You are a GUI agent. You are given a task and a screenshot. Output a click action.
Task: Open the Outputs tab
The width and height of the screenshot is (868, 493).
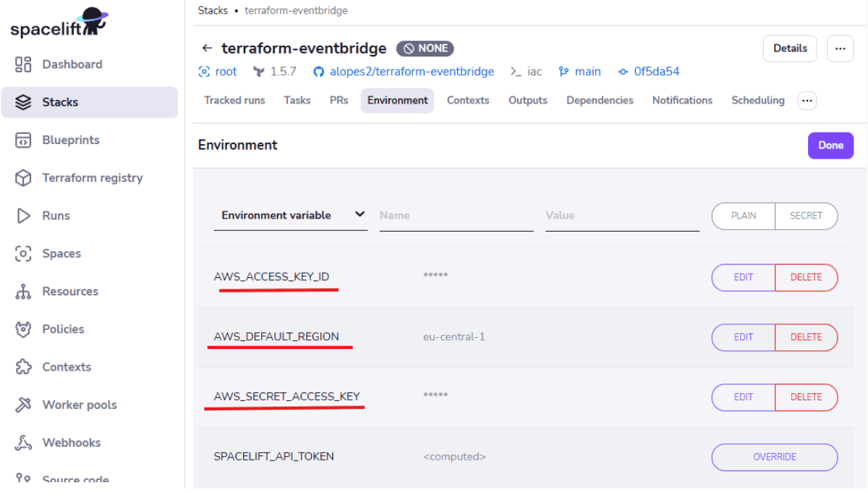click(528, 101)
